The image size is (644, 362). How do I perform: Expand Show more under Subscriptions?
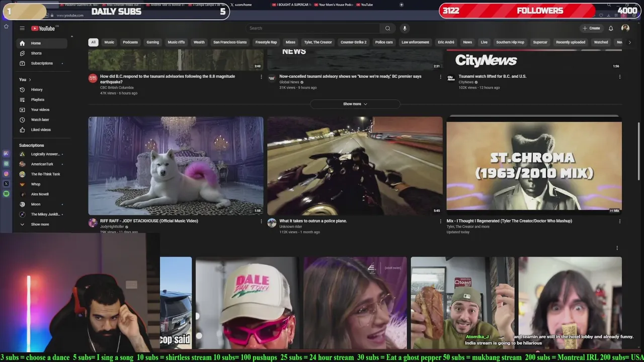(x=42, y=224)
